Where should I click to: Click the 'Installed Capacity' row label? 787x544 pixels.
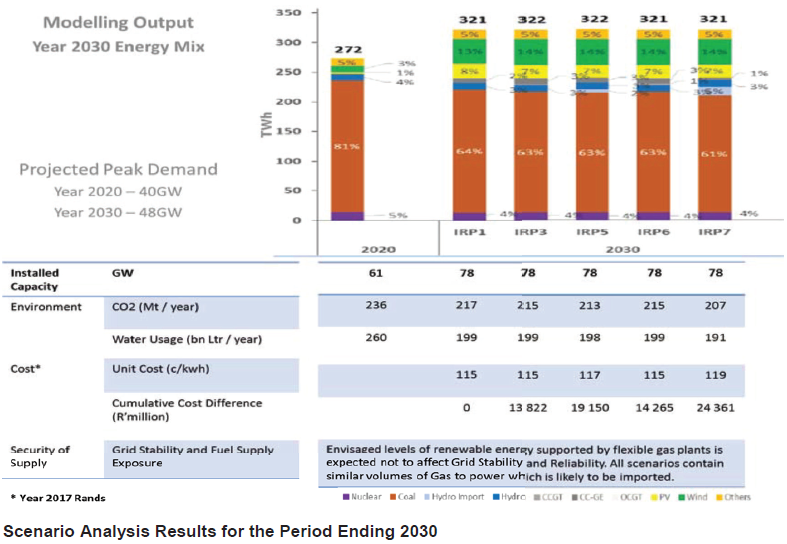point(35,280)
